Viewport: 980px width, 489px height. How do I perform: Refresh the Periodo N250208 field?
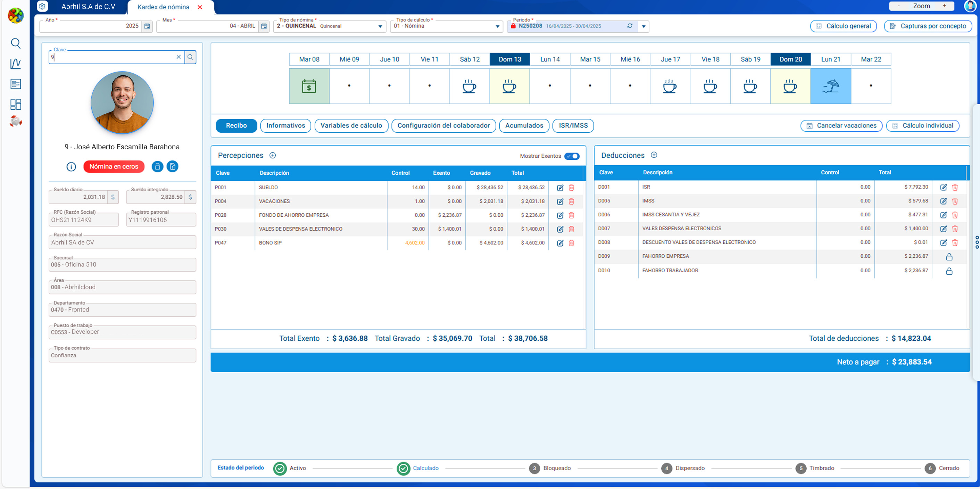(630, 26)
